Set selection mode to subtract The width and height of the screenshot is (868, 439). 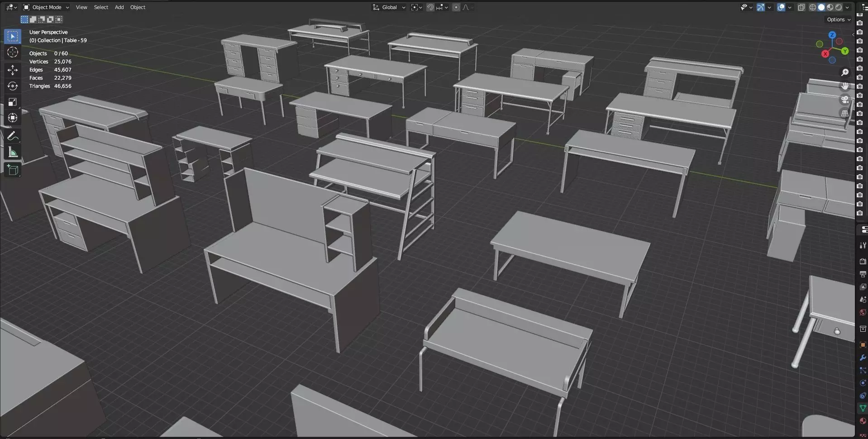[42, 19]
